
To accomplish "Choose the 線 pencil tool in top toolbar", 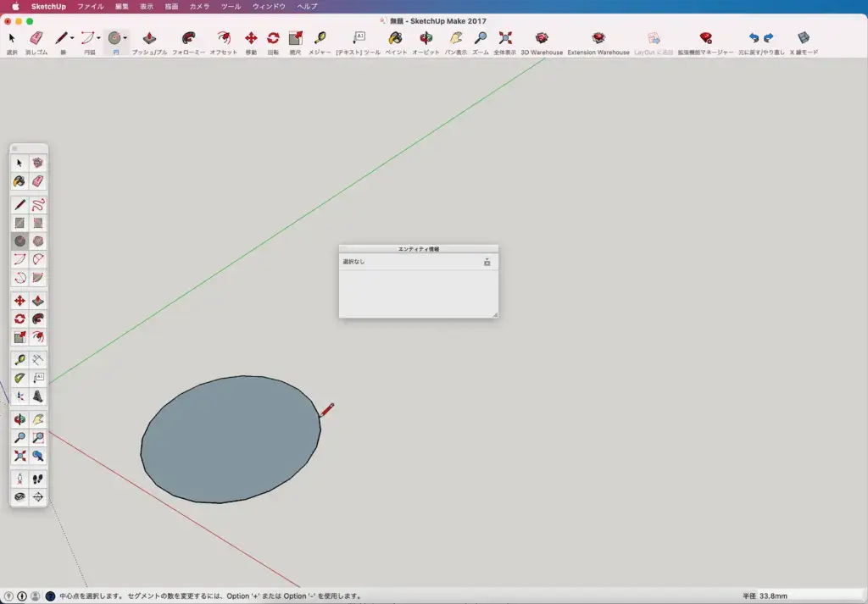I will pyautogui.click(x=61, y=38).
